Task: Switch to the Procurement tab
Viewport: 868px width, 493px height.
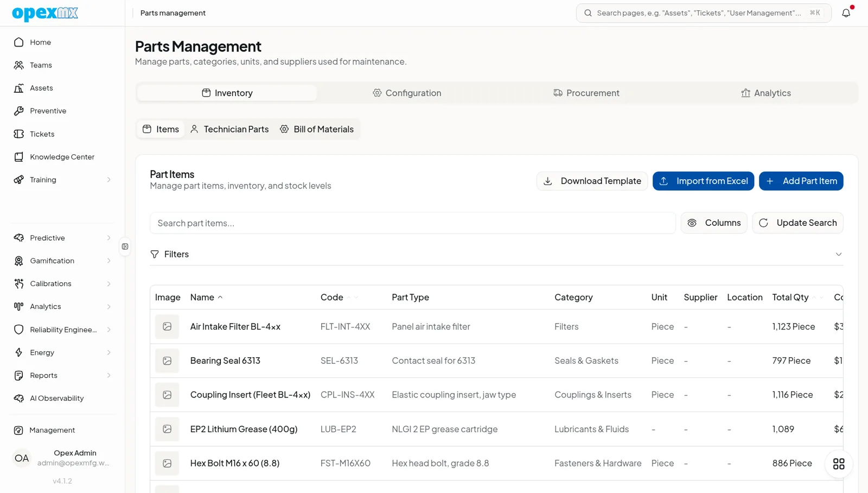Action: [x=586, y=93]
